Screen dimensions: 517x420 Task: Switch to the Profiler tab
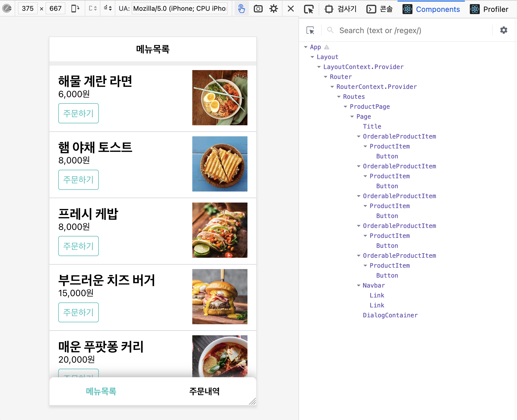click(x=489, y=9)
